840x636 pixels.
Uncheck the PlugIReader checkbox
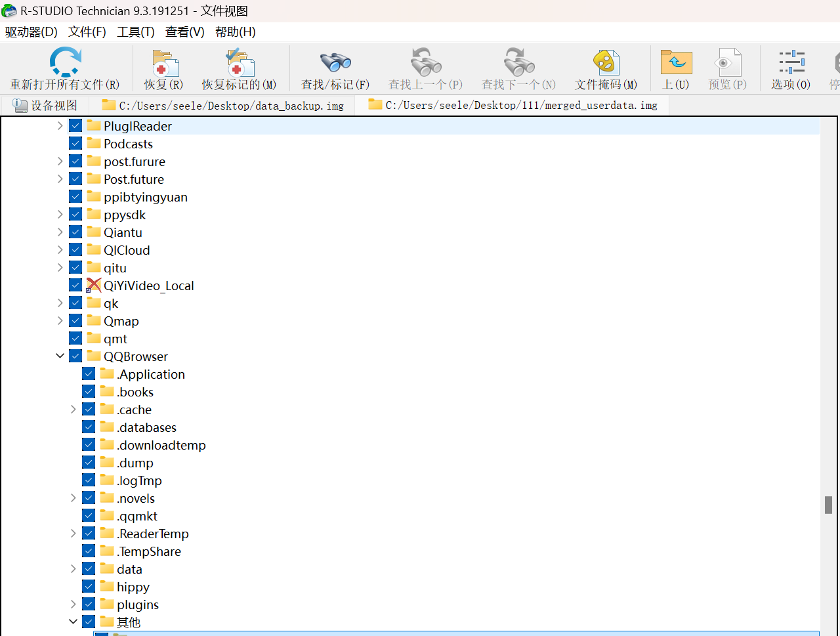(75, 126)
